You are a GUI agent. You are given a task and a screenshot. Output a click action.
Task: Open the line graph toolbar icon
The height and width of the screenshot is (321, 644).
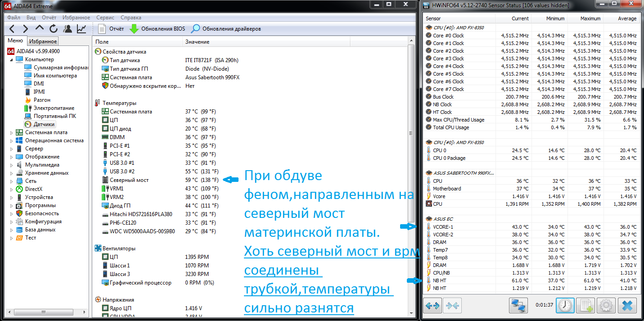[81, 29]
